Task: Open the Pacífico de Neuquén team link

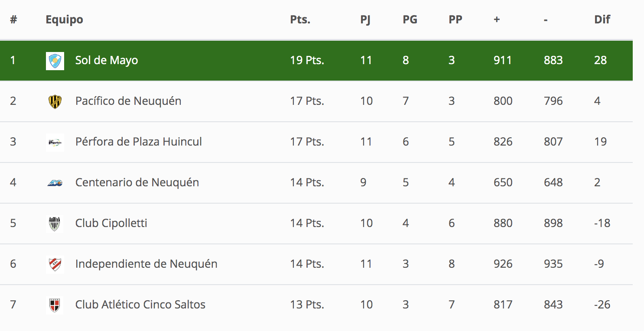Action: point(128,101)
